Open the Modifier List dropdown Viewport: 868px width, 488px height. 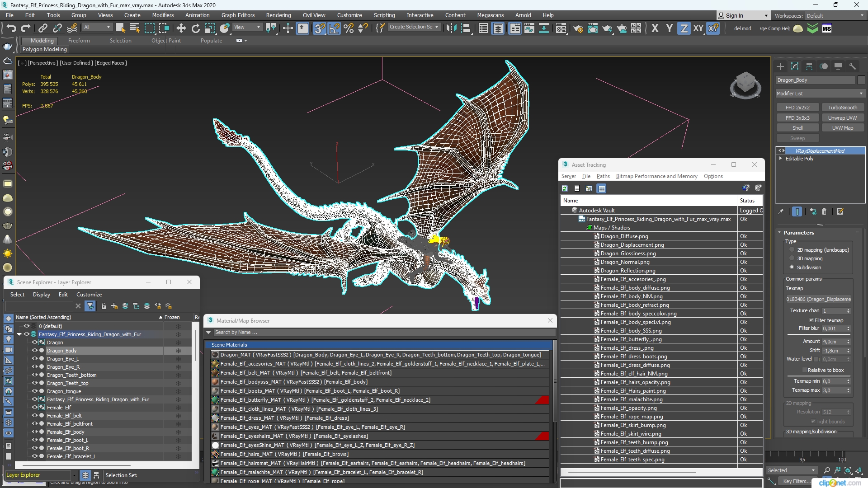click(x=819, y=94)
